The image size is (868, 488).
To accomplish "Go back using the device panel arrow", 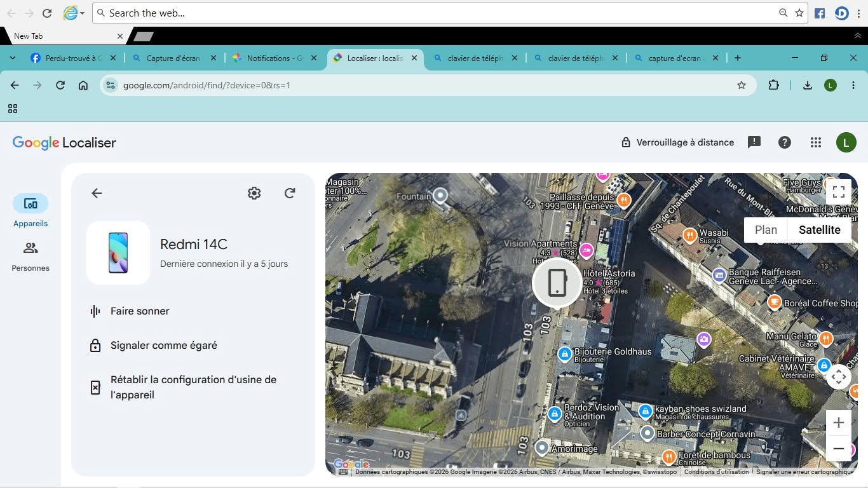I will (97, 193).
